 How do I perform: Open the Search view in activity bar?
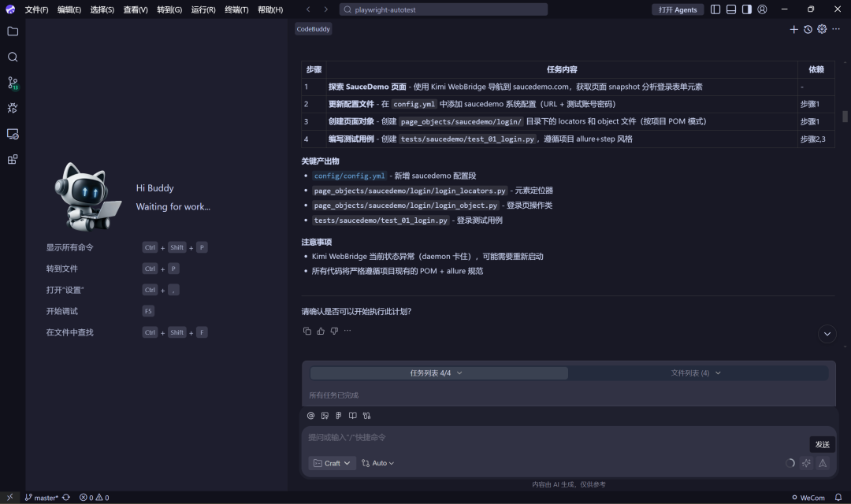13,57
